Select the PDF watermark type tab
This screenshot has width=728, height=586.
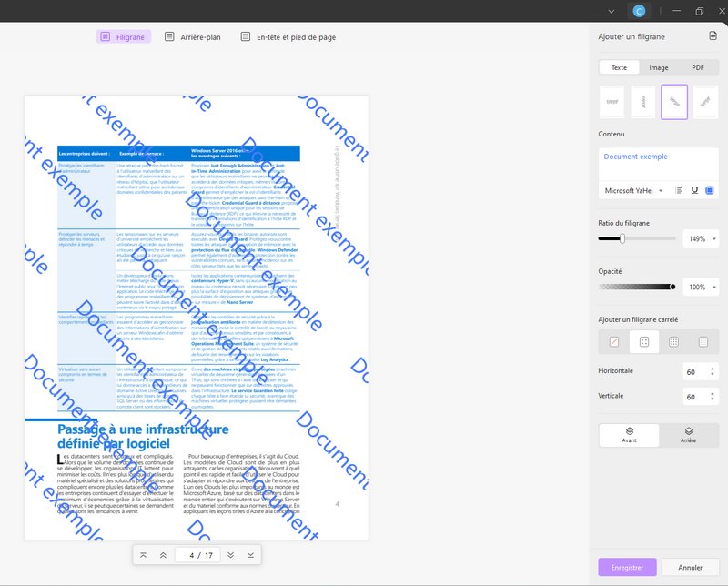[698, 67]
